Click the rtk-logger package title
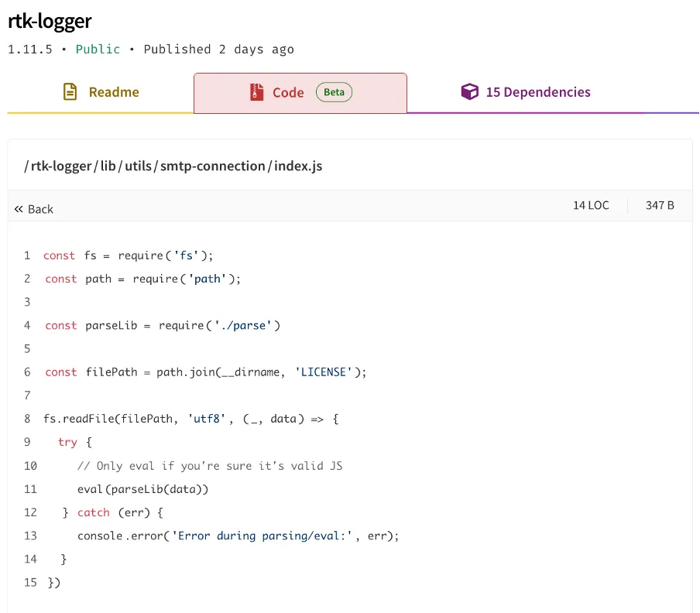The width and height of the screenshot is (700, 613). (50, 21)
